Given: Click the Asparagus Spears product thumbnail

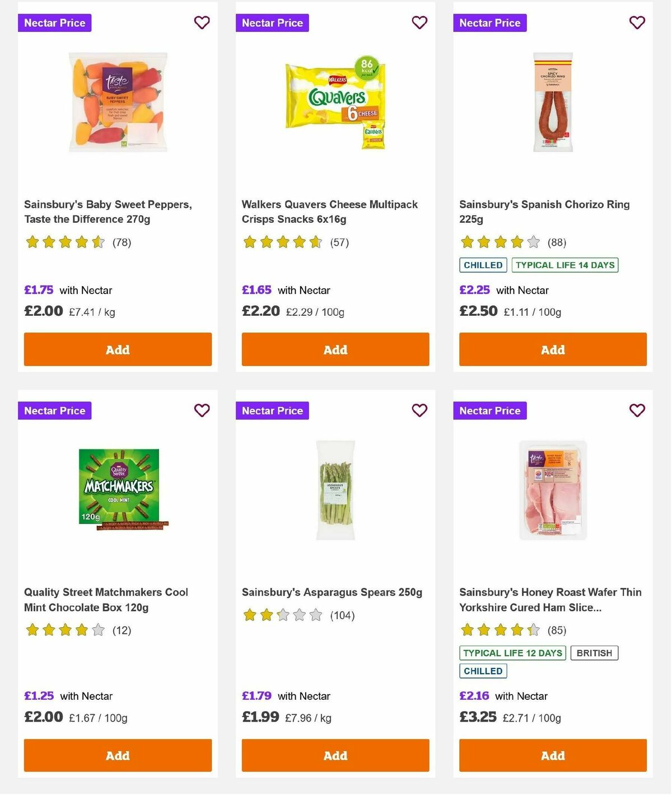Looking at the screenshot, I should click(x=335, y=489).
